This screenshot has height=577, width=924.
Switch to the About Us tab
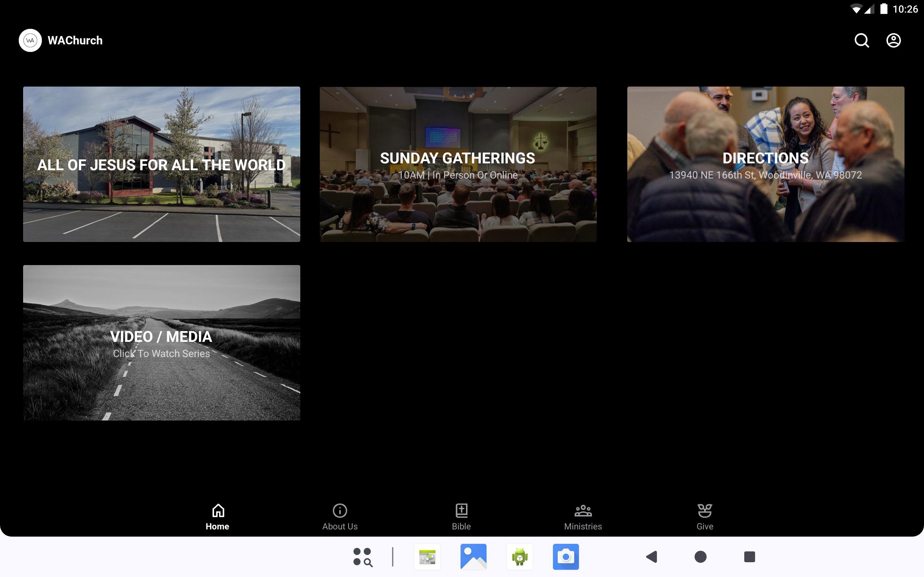click(x=339, y=517)
